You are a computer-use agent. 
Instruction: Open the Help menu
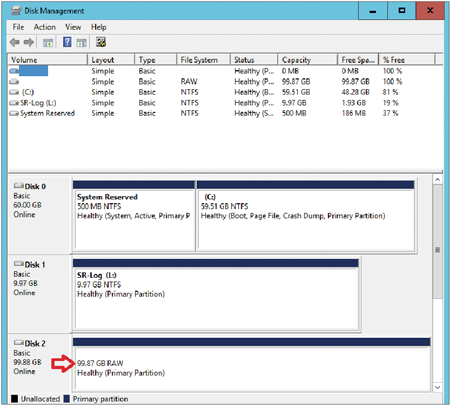(x=99, y=27)
